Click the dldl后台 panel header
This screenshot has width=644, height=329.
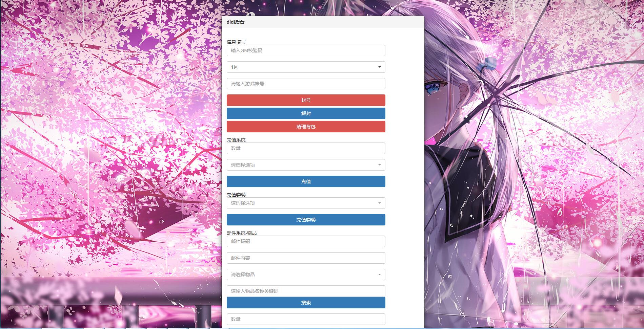click(x=323, y=22)
